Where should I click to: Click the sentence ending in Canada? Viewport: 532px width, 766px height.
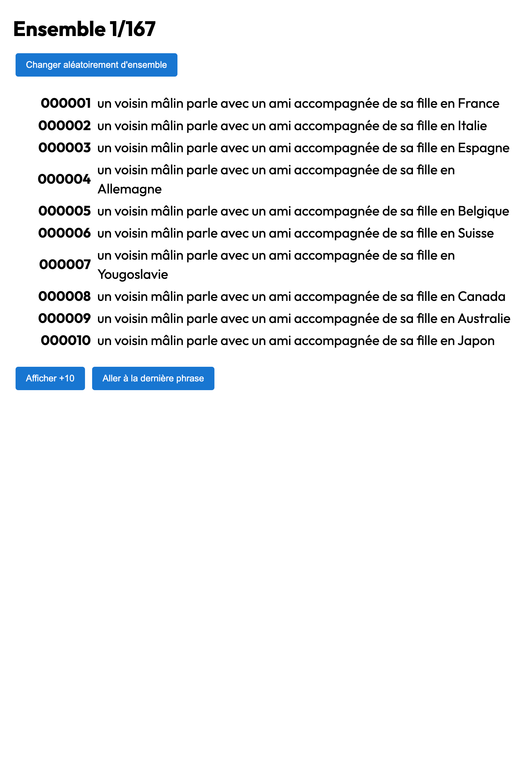coord(301,297)
